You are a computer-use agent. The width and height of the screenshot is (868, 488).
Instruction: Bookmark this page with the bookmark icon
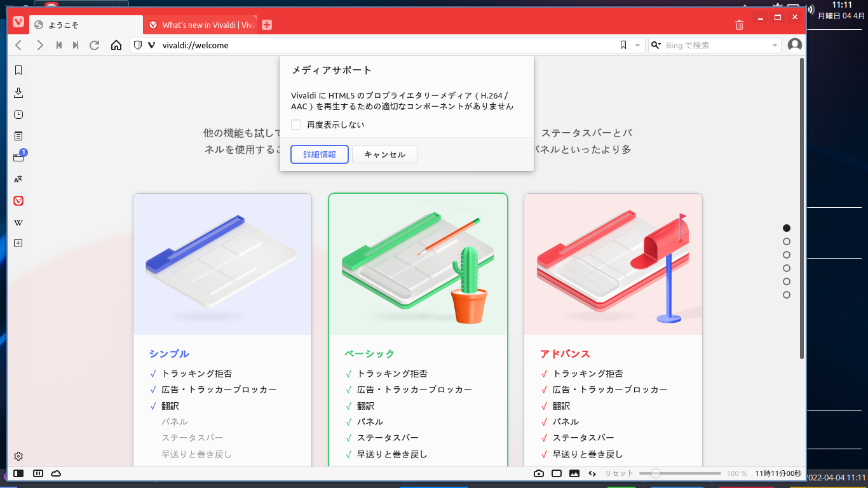tap(623, 45)
